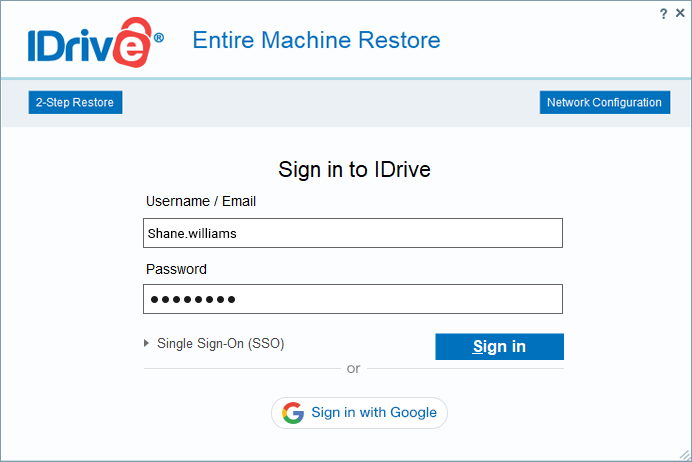
Task: Close the Entire Machine Restore window
Action: [x=680, y=13]
